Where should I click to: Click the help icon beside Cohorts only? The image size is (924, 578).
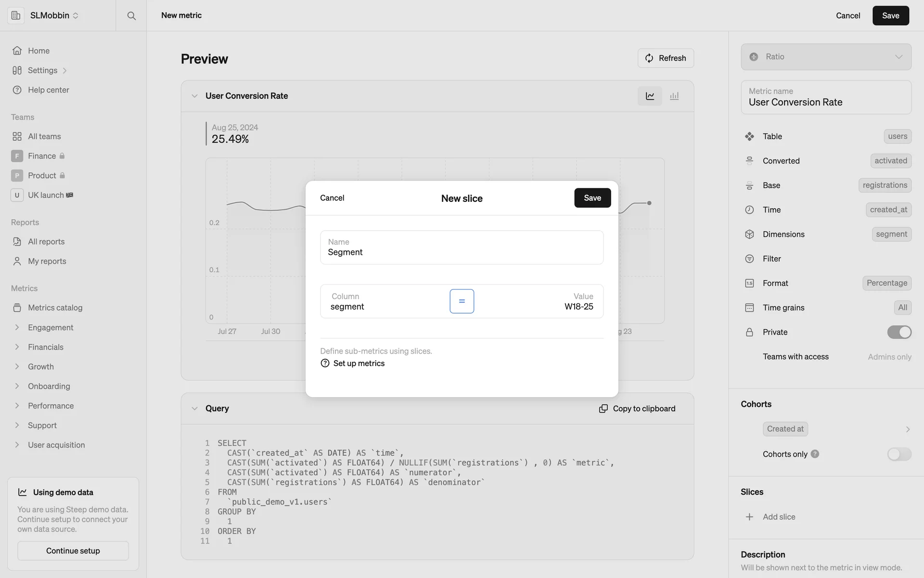[815, 454]
